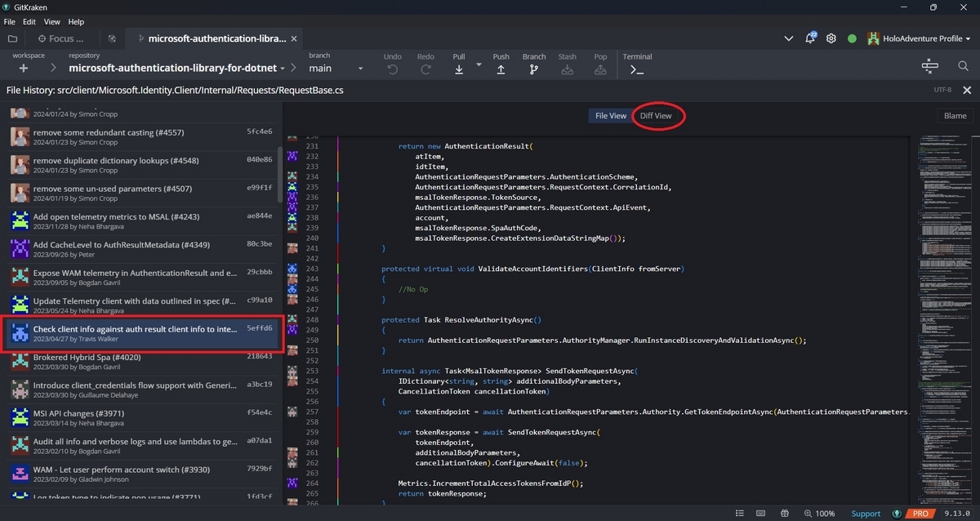Expand the tab list chevron dropdown
This screenshot has width=980, height=521.
pyautogui.click(x=789, y=38)
